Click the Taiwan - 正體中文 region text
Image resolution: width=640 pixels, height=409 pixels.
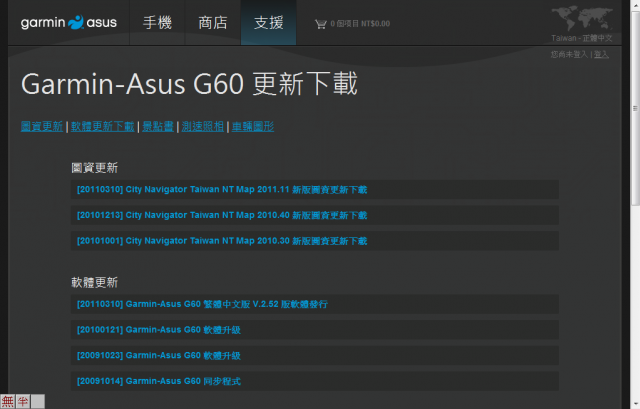pyautogui.click(x=582, y=38)
